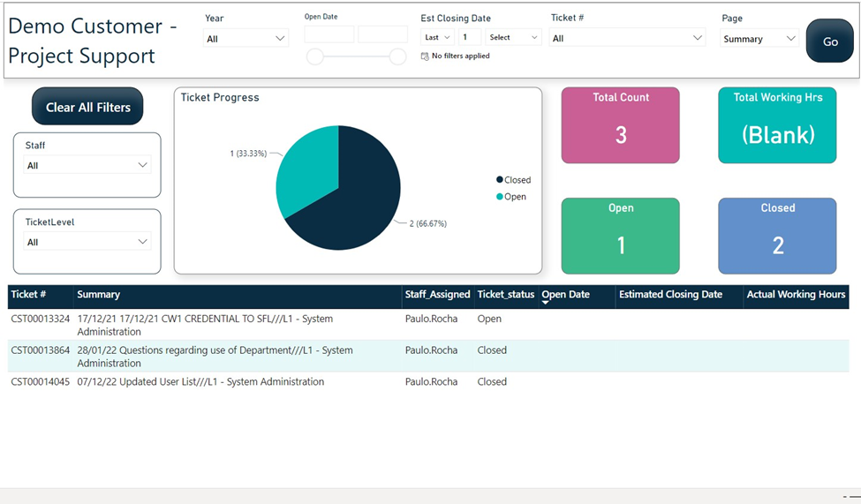Viewport: 861px width, 504px height.
Task: Click Clear All Filters button
Action: pos(87,107)
